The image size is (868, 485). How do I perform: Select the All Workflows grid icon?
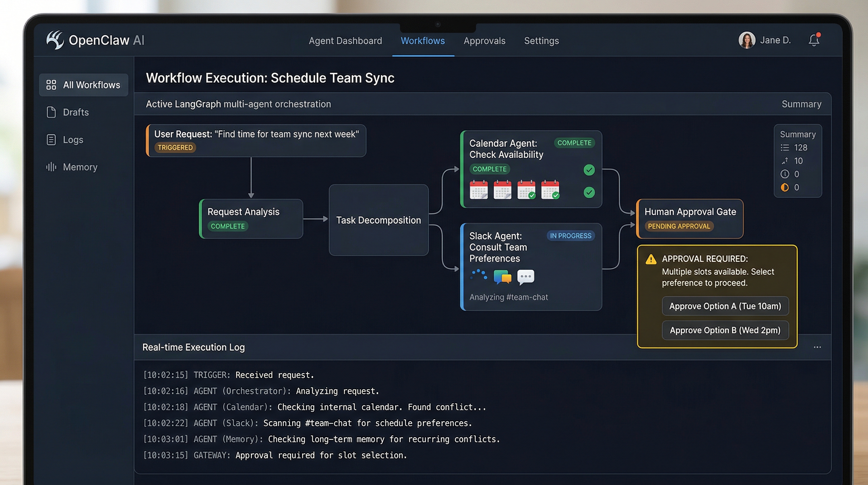(x=51, y=85)
